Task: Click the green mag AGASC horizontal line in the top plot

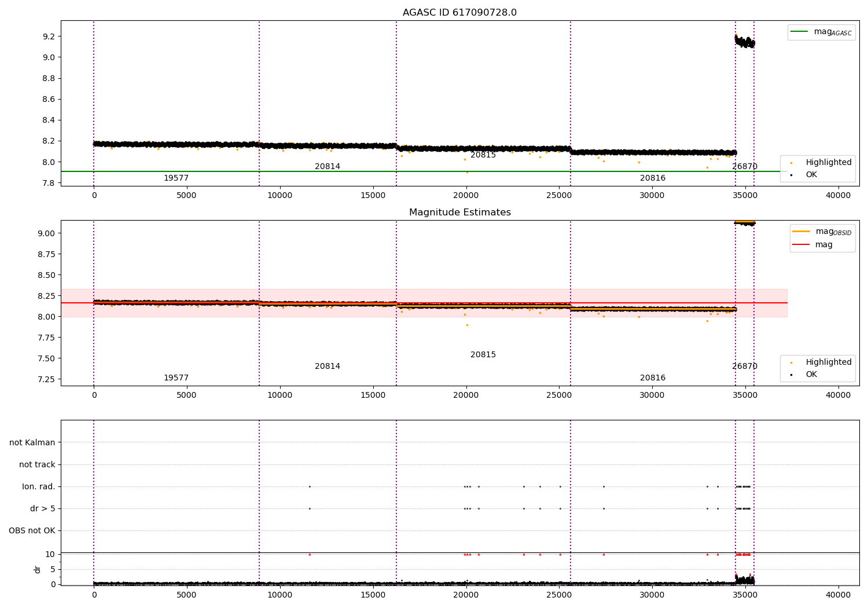Action: (x=424, y=171)
